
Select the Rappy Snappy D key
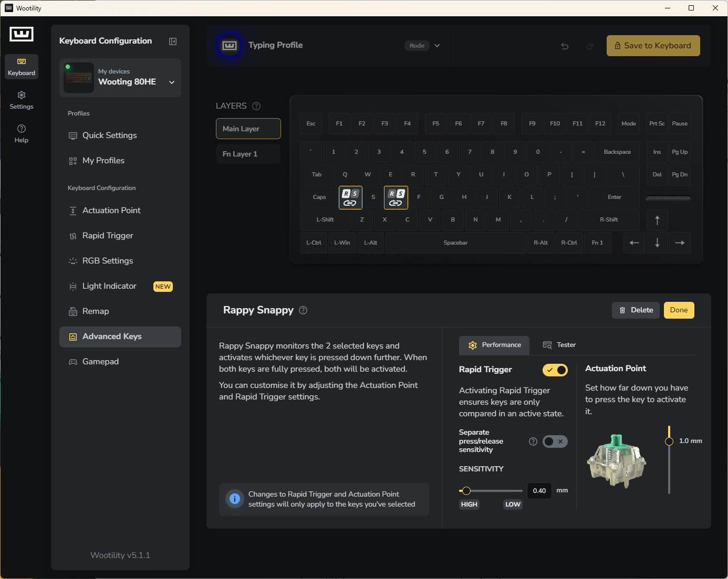pyautogui.click(x=396, y=197)
